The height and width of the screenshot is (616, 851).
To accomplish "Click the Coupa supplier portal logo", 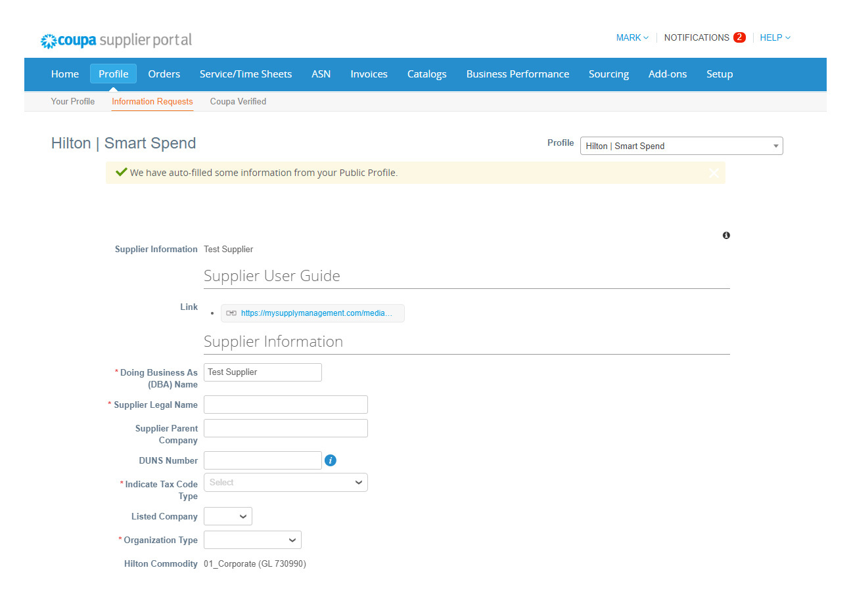I will [x=116, y=40].
